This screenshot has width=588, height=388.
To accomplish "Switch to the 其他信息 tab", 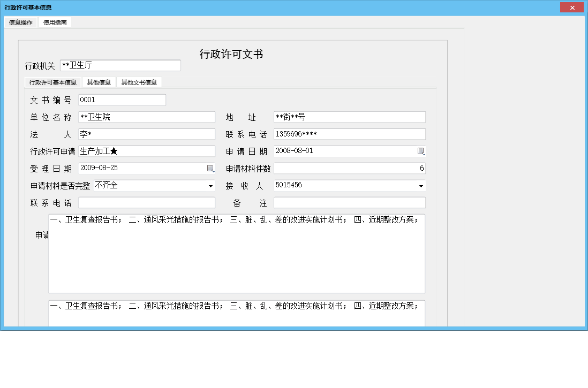I will [99, 82].
